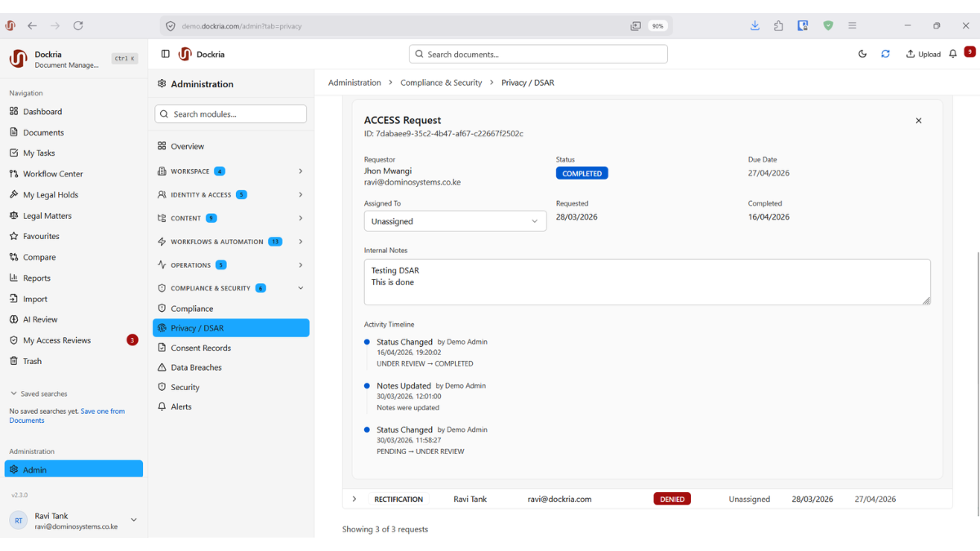Click Compliance & Security breadcrumb
980x551 pixels.
[441, 82]
